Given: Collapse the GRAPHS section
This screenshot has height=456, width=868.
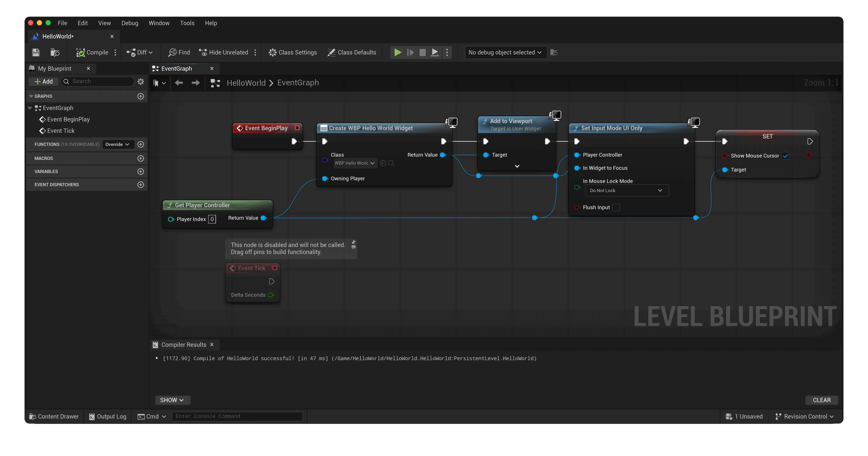Looking at the screenshot, I should click(x=31, y=96).
